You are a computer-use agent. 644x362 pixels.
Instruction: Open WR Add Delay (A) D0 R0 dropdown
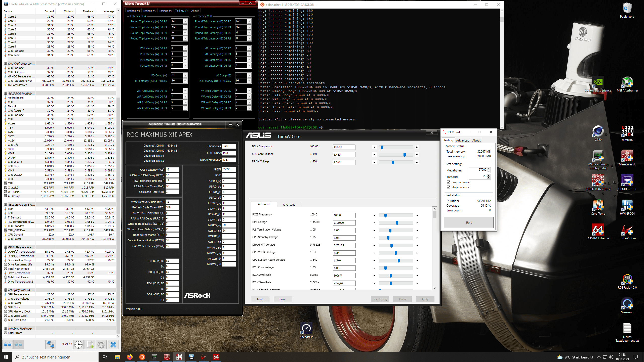[185, 91]
